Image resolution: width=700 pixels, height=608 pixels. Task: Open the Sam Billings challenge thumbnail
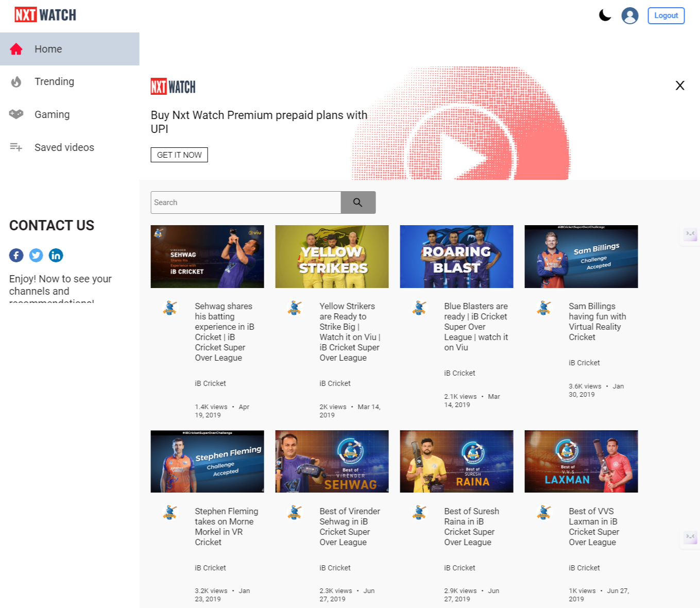coord(582,257)
